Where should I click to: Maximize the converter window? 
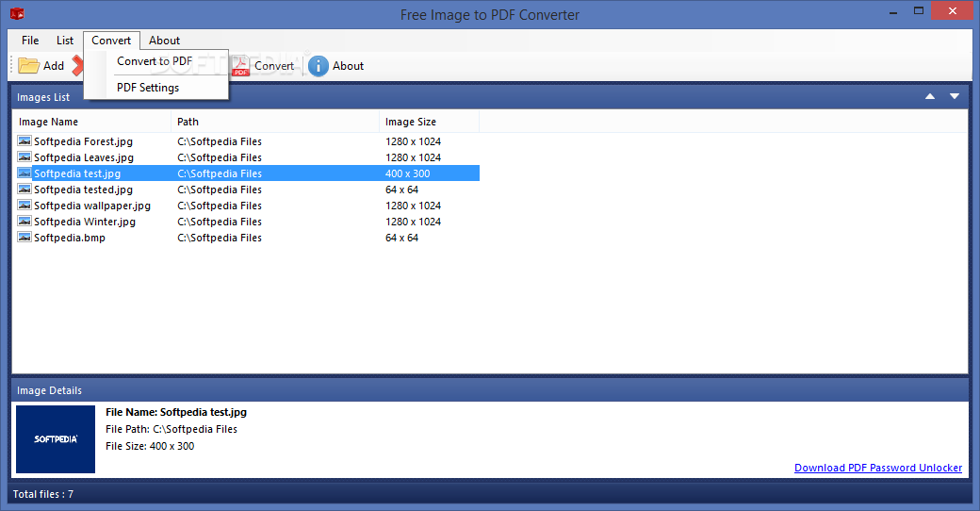coord(919,11)
